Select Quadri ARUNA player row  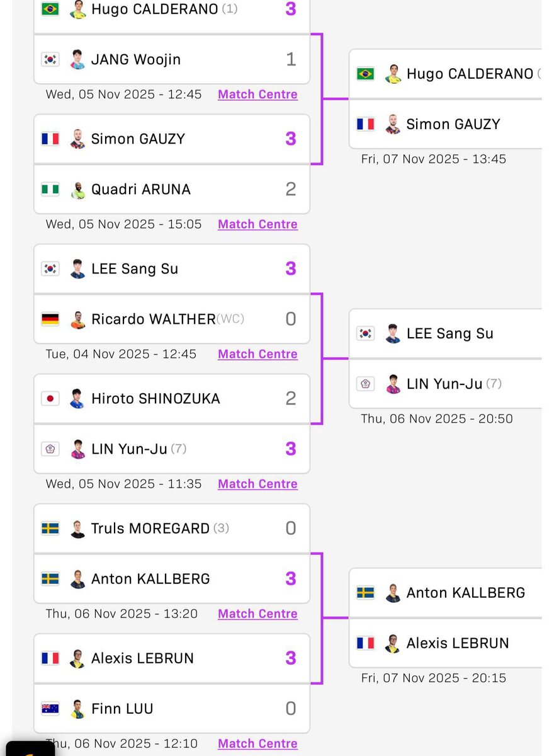point(172,190)
